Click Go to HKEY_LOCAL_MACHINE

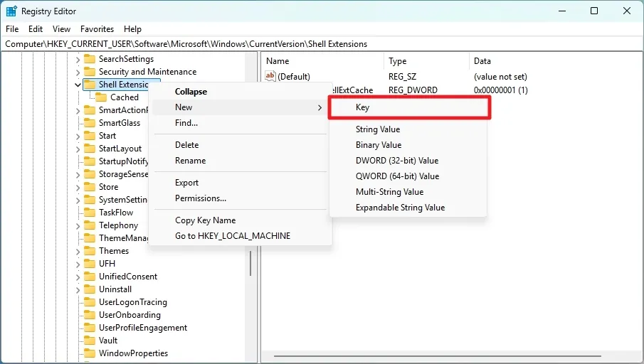click(x=240, y=236)
